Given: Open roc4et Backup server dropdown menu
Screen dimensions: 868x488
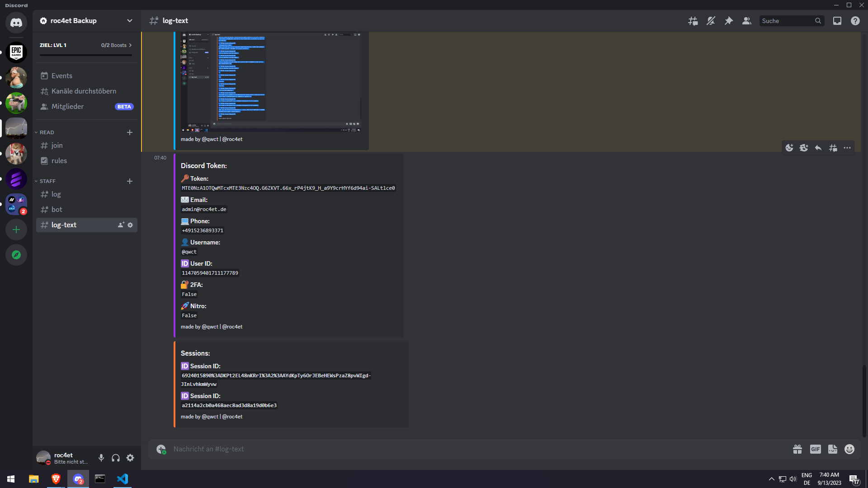Looking at the screenshot, I should 130,21.
